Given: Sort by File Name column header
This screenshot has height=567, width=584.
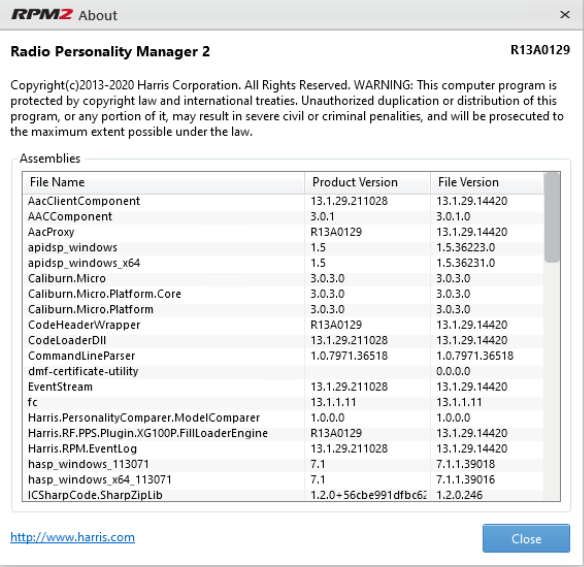Looking at the screenshot, I should coord(164,182).
